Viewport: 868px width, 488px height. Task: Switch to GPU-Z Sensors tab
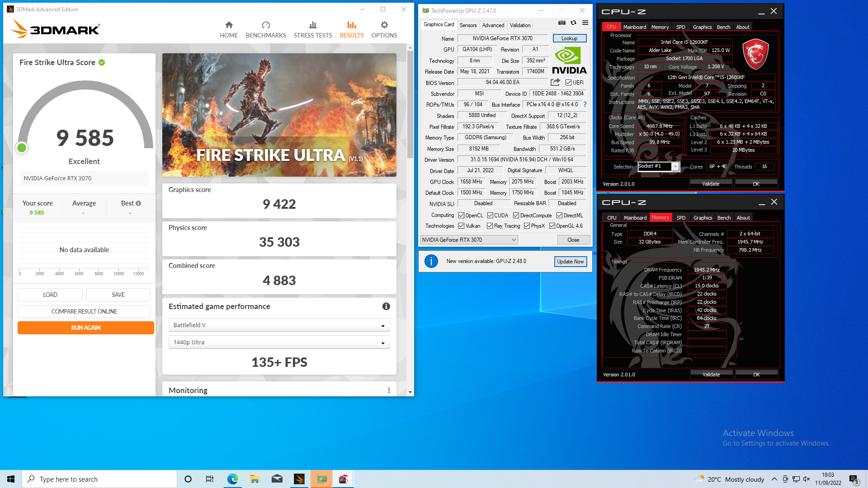coord(468,25)
